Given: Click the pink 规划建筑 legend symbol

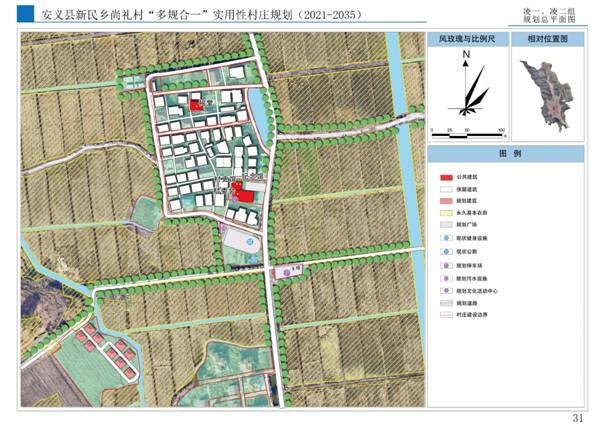Looking at the screenshot, I should 446,201.
